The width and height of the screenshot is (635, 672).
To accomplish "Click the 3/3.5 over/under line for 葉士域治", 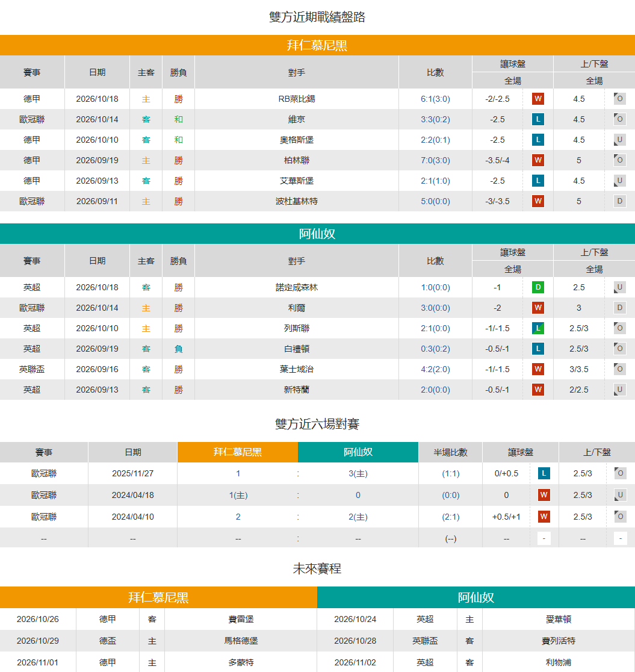I will click(579, 369).
